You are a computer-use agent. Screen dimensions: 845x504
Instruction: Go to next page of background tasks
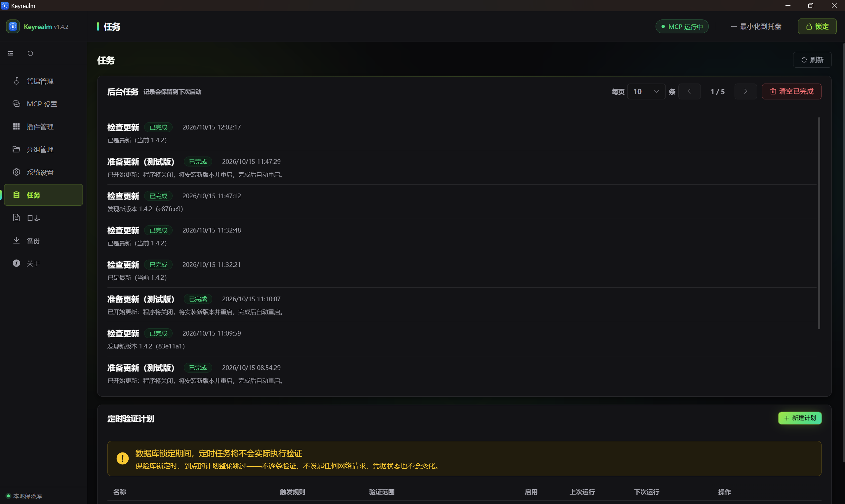[x=745, y=91]
